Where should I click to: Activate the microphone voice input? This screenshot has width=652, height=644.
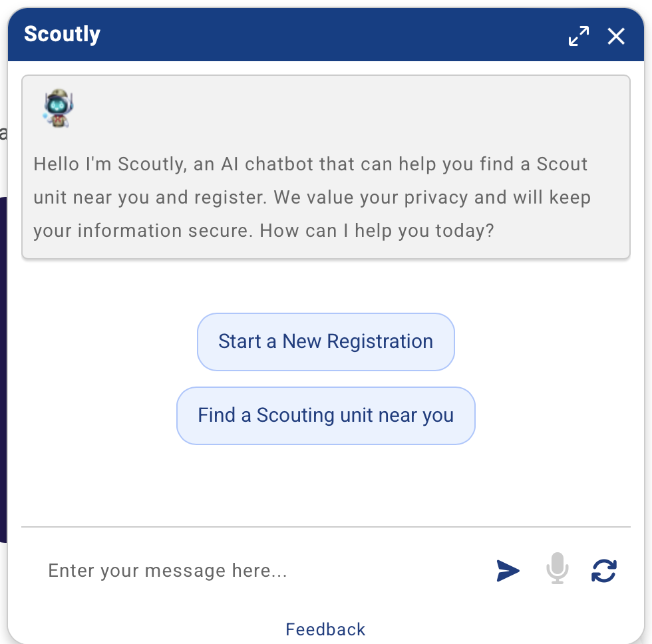pos(557,570)
